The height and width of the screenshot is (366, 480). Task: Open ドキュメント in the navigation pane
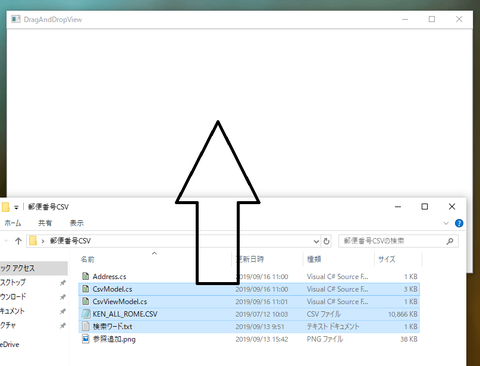(12, 311)
